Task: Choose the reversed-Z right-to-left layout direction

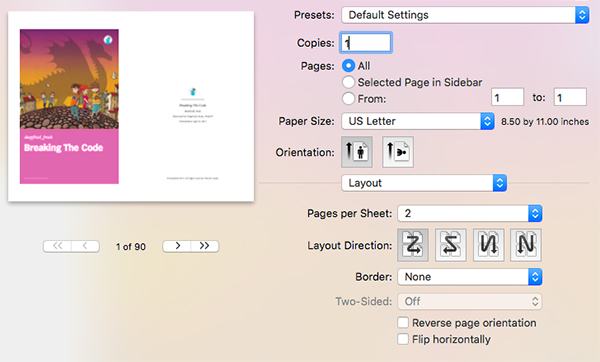Action: pos(451,245)
